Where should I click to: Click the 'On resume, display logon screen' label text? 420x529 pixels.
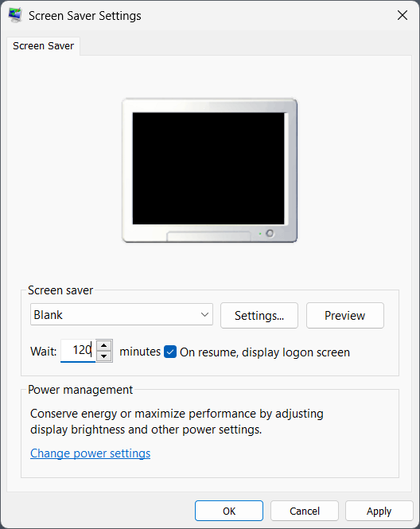coord(264,352)
